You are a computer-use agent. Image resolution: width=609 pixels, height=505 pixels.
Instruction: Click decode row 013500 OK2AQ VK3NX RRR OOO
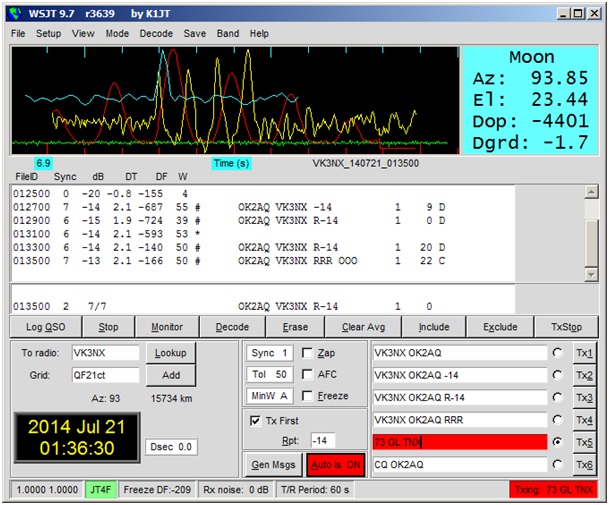pos(229,261)
